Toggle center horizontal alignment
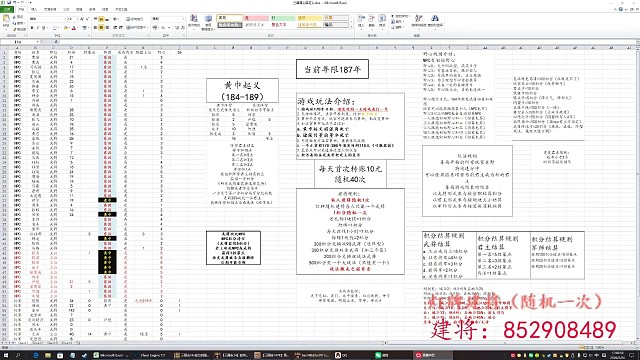Image resolution: width=640 pixels, height=360 pixels. pos(101,28)
